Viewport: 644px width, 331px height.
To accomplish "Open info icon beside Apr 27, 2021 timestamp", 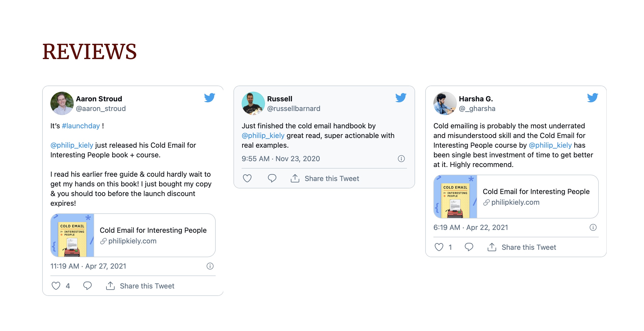I will tap(210, 266).
